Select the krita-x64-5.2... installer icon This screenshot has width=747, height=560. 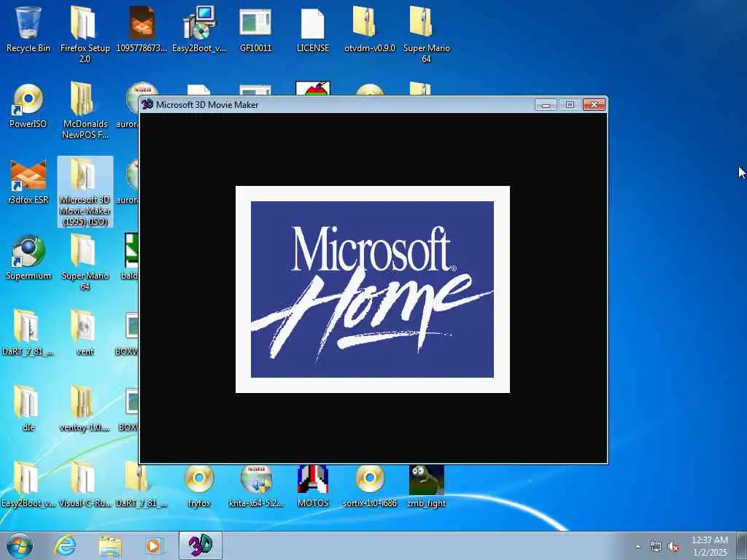tap(256, 486)
